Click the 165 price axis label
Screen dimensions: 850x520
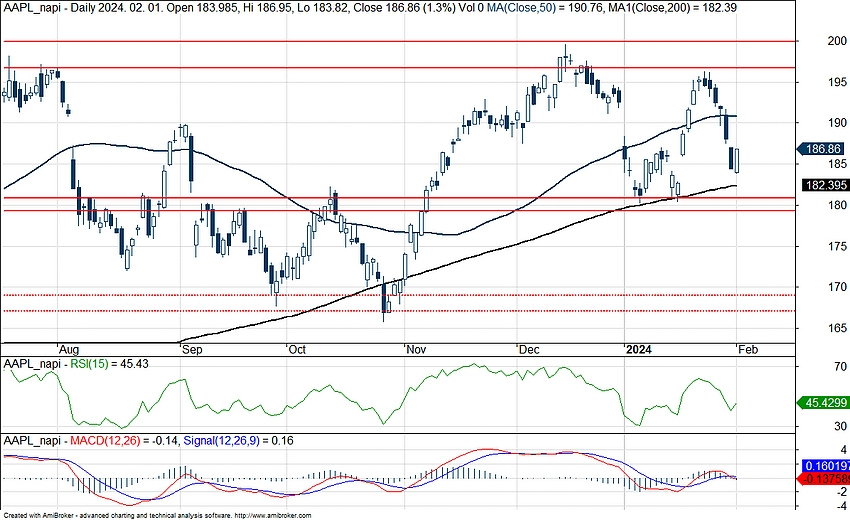coord(838,329)
